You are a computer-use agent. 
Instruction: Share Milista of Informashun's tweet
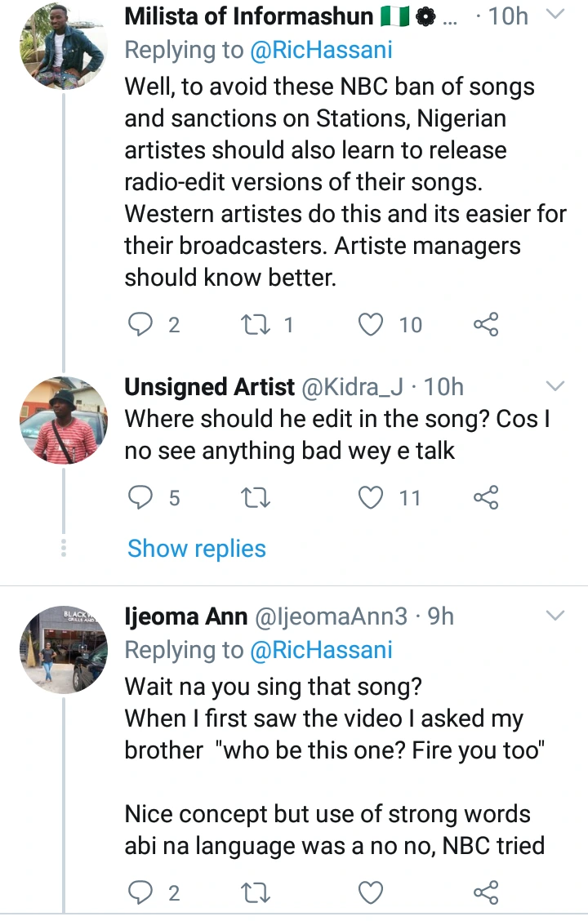pos(486,325)
